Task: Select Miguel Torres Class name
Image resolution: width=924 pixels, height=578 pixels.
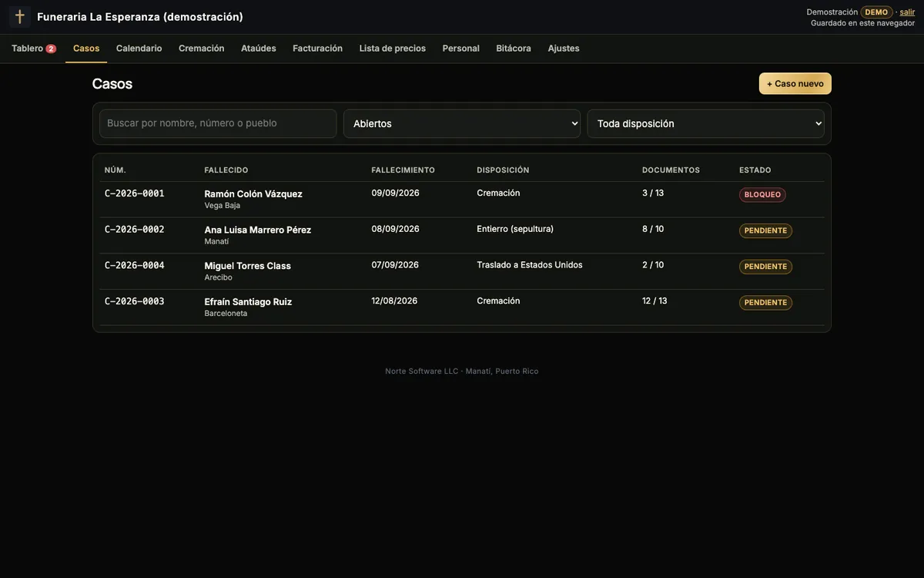Action: click(248, 266)
